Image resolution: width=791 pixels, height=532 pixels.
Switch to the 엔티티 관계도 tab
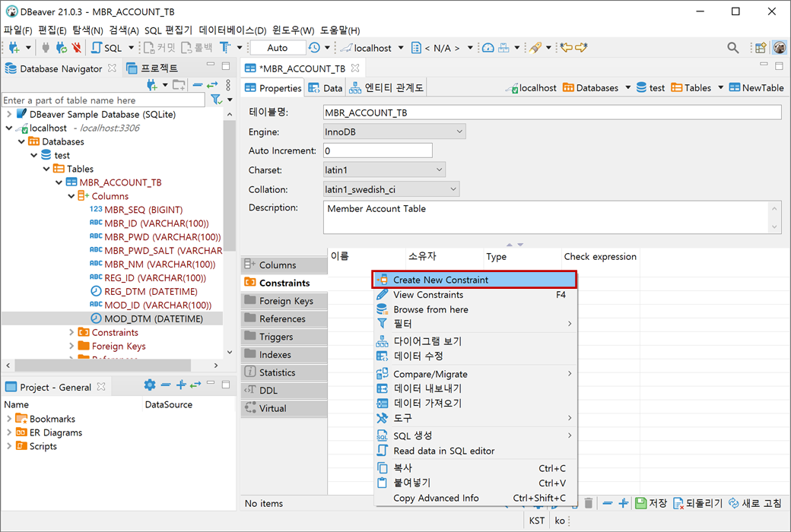[386, 88]
